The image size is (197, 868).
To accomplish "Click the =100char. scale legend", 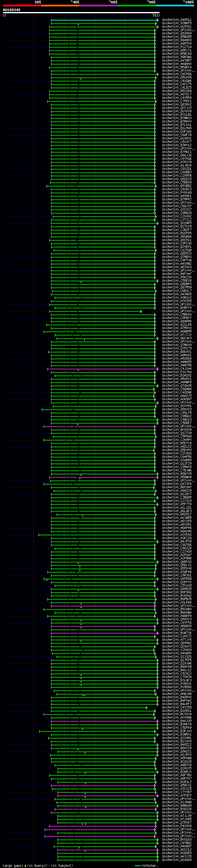I will 146,865.
